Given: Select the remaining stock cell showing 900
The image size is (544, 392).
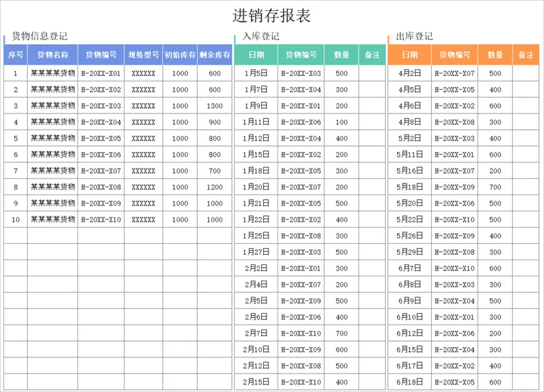Looking at the screenshot, I should tap(215, 122).
